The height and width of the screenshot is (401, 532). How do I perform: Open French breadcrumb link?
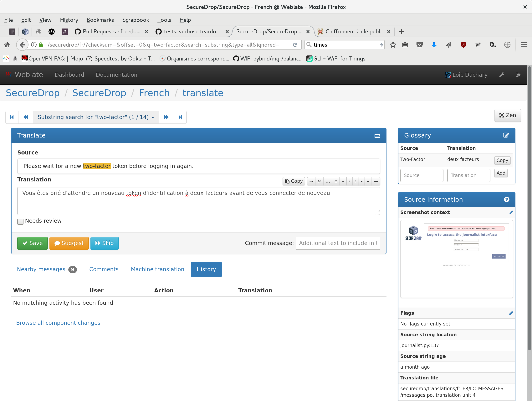(154, 93)
